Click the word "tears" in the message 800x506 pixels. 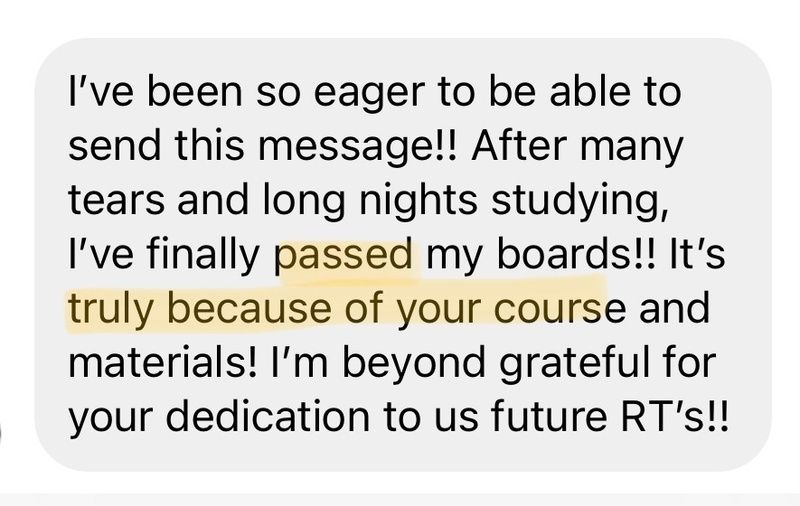(116, 200)
